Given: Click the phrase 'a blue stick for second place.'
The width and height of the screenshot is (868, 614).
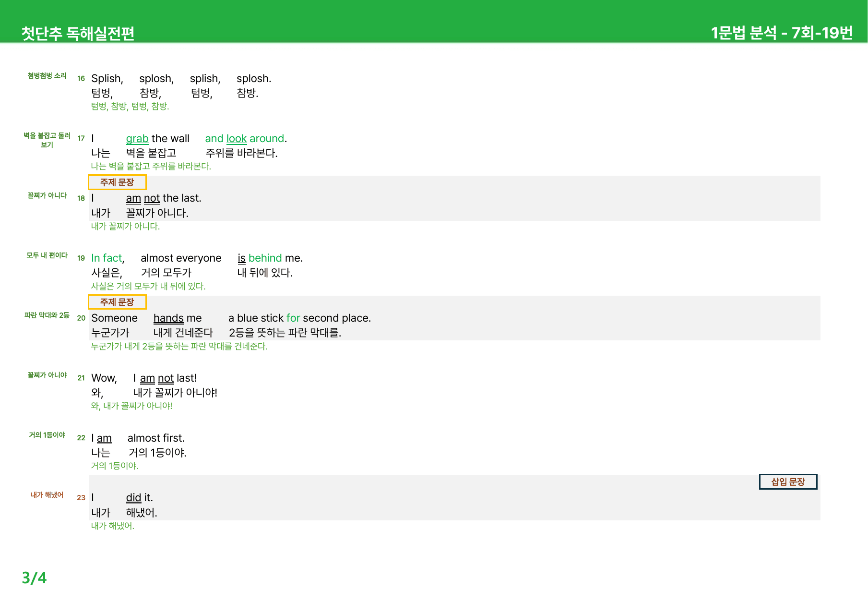Looking at the screenshot, I should click(299, 318).
